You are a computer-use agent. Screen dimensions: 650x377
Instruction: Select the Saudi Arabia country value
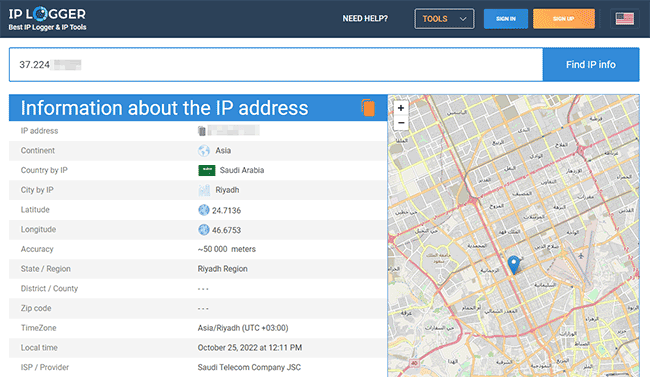[242, 170]
